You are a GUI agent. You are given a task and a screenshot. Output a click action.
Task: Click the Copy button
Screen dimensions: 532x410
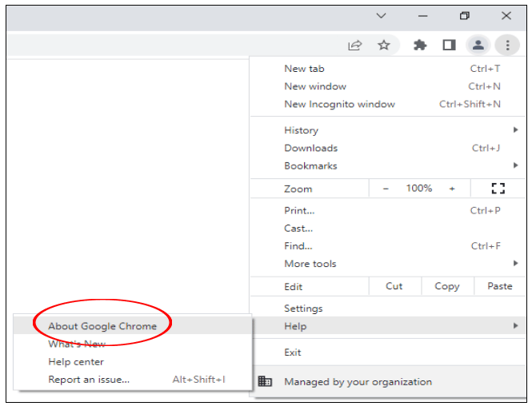[x=447, y=286]
